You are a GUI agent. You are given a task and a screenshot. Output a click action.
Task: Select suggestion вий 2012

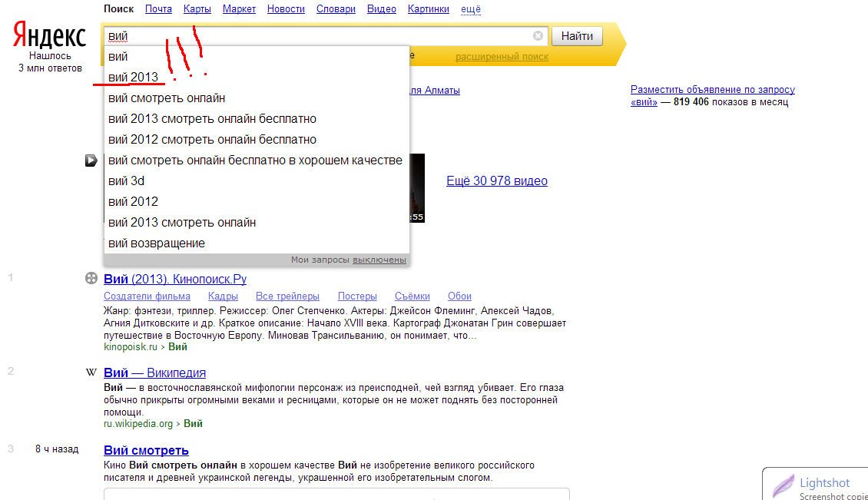click(257, 201)
